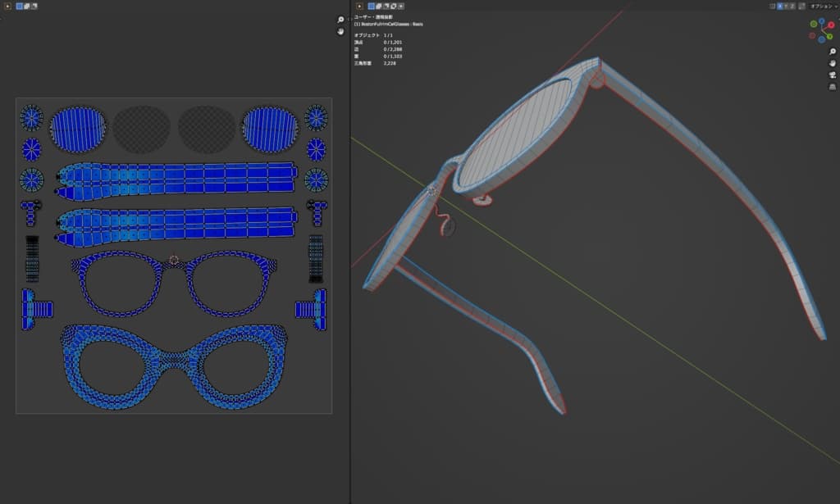Open the オプション dropdown
840x504 pixels.
coord(824,6)
